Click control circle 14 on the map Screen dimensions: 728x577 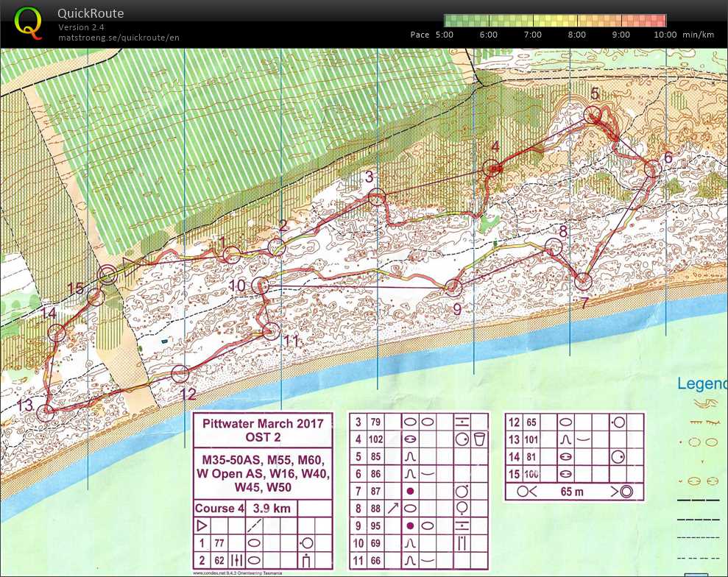click(x=57, y=333)
